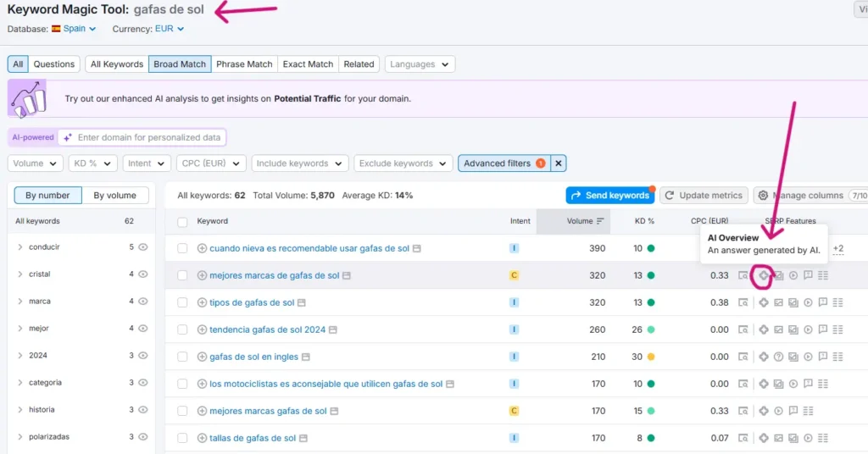868x454 pixels.
Task: Click informational intent badge for tipos de gafas de sol
Action: [515, 302]
